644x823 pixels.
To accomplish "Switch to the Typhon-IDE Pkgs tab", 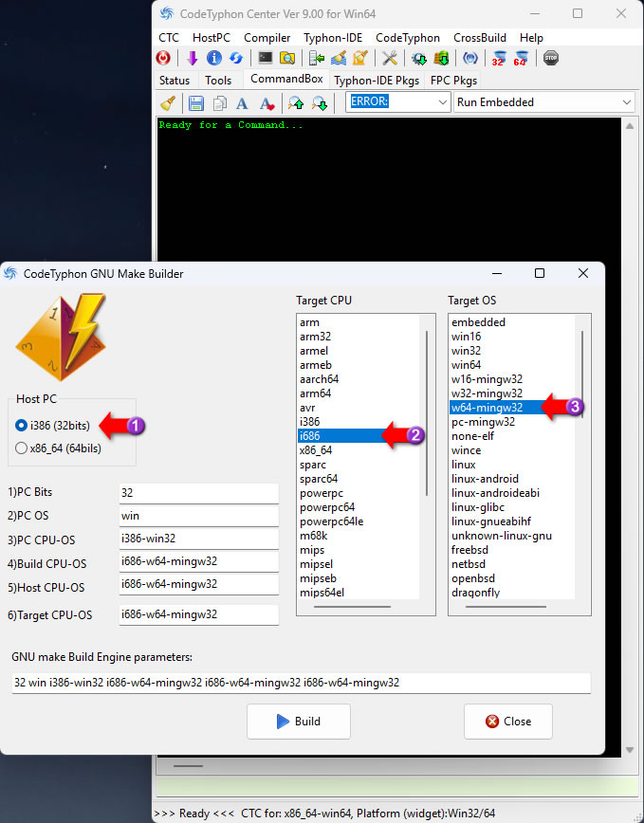I will coord(377,81).
